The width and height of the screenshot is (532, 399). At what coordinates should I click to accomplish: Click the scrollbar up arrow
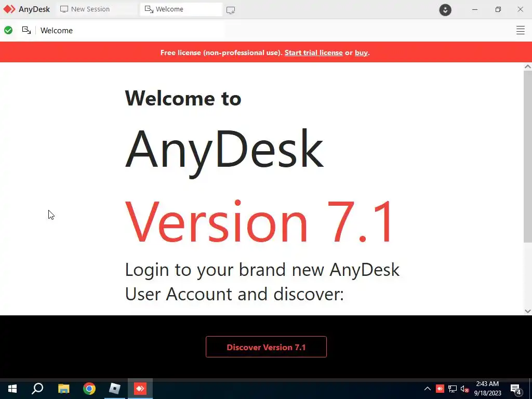point(528,66)
